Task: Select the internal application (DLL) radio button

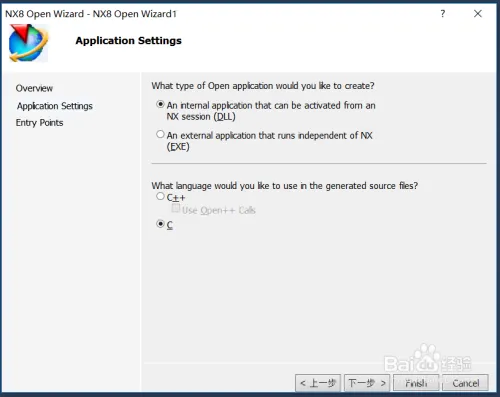Action: [x=160, y=104]
